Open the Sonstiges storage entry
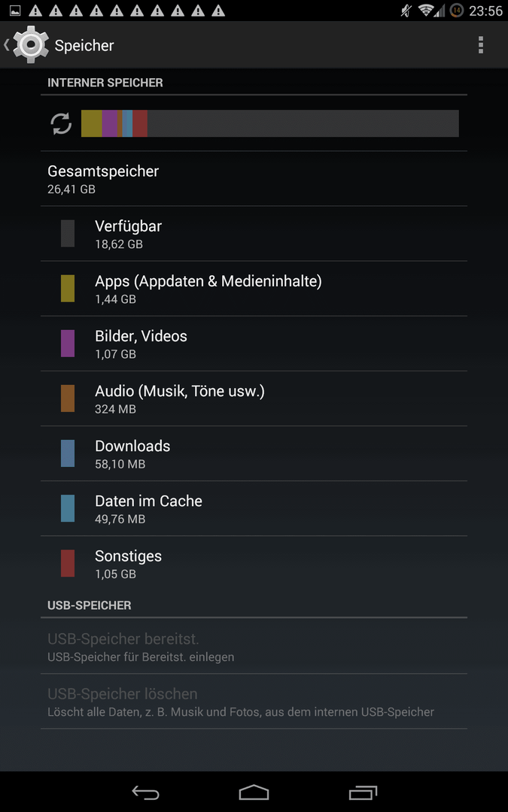Viewport: 508px width, 812px height. tap(254, 563)
